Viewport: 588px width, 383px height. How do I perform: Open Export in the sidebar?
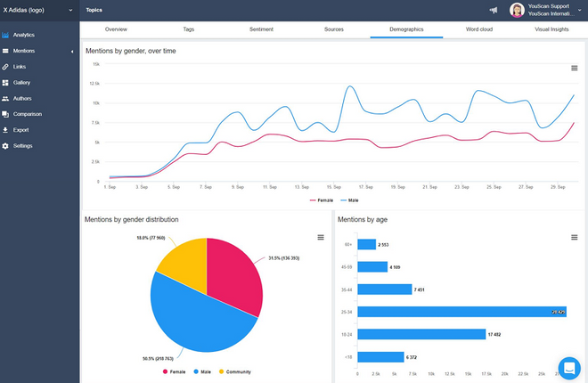click(x=21, y=130)
